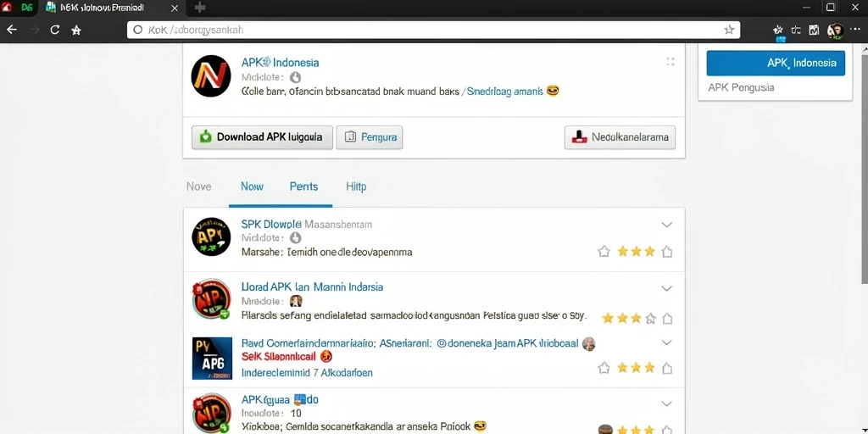Click the APK Indonesia round logo
Image resolution: width=868 pixels, height=434 pixels.
coord(211,76)
